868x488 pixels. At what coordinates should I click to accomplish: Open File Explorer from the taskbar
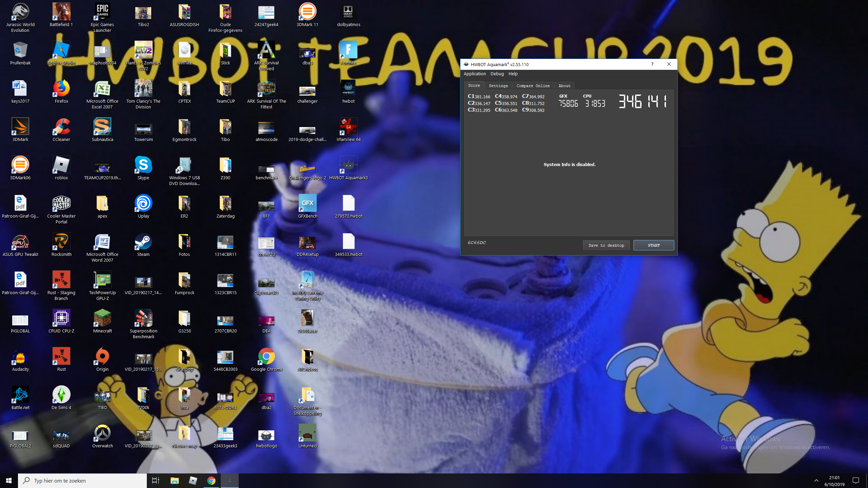[x=175, y=481]
